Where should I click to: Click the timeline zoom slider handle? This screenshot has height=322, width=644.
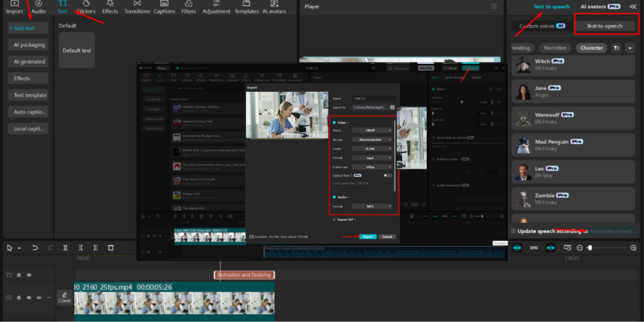coord(590,248)
